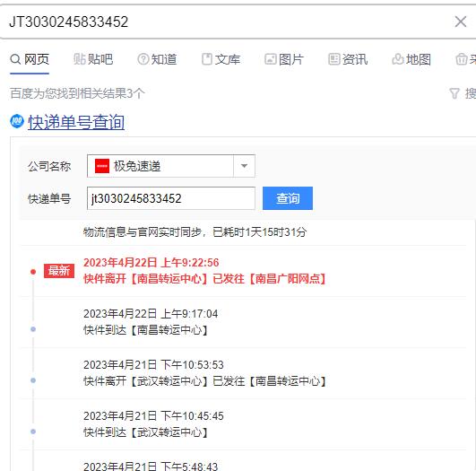
Task: Click the red latest timeline marker dot
Action: coord(33,271)
